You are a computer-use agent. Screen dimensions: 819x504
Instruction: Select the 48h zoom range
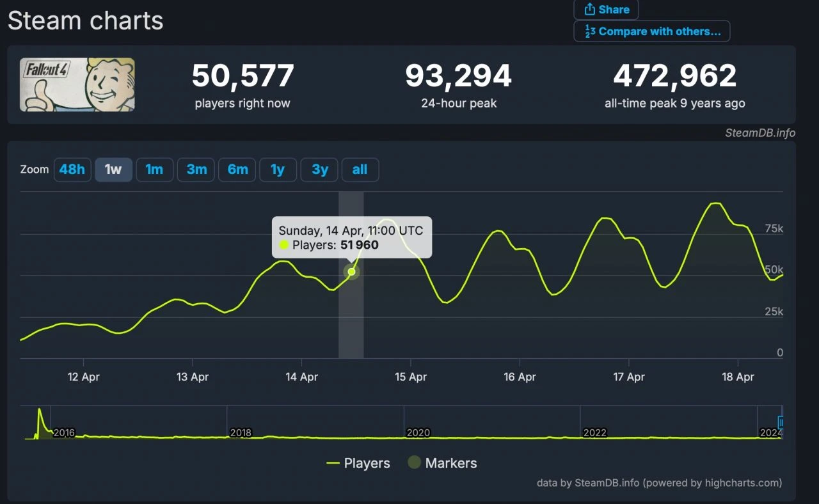click(x=72, y=169)
